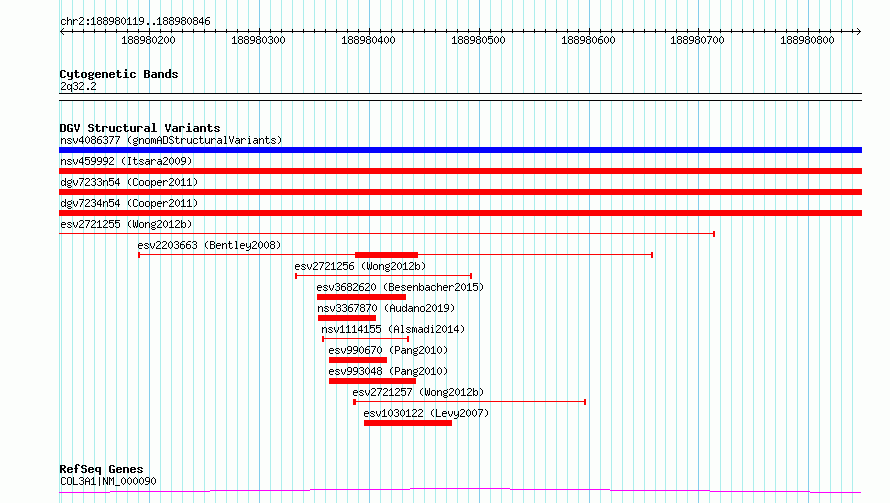Screen dimensions: 890x503
Task: Click the nsv1114155 variant line
Action: 366,339
